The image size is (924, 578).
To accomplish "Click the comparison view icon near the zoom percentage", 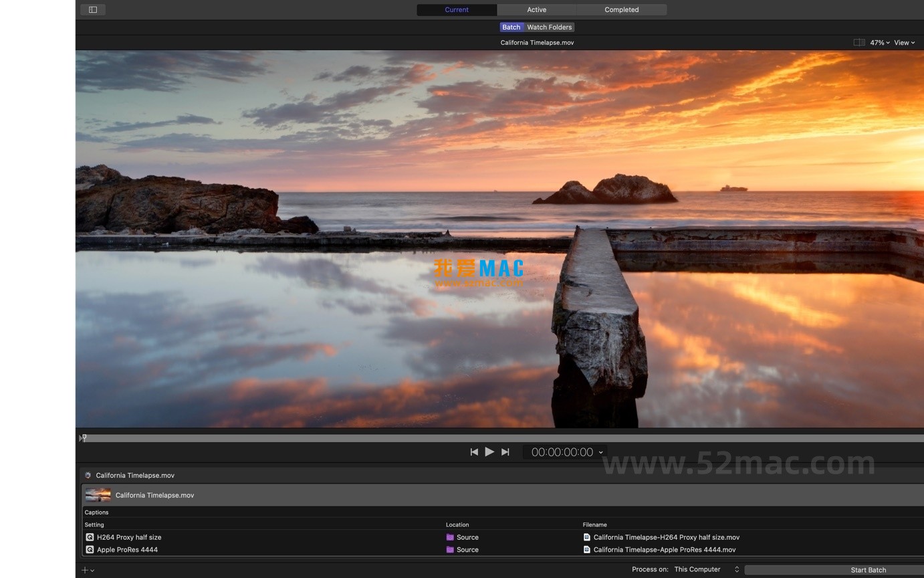I will pyautogui.click(x=859, y=42).
